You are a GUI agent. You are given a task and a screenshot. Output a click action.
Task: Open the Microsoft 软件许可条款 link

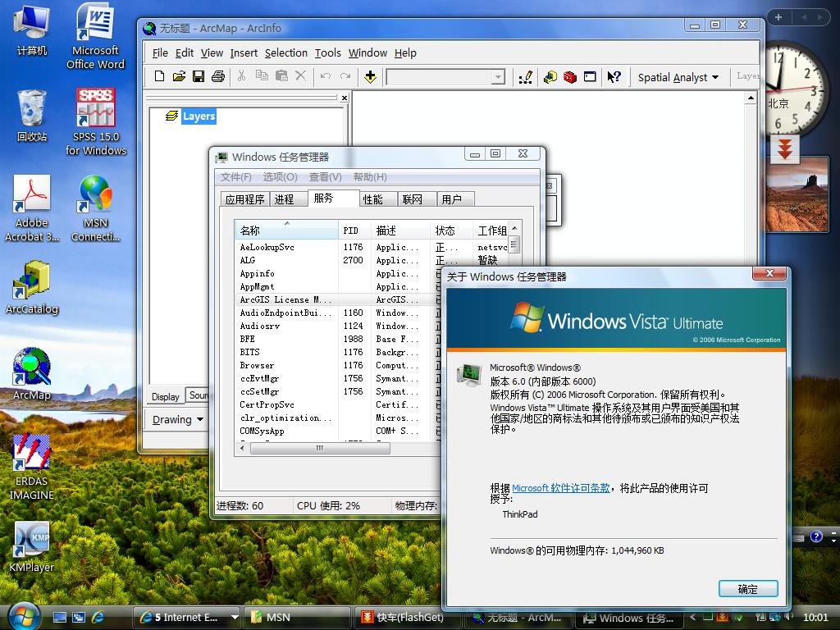[560, 488]
